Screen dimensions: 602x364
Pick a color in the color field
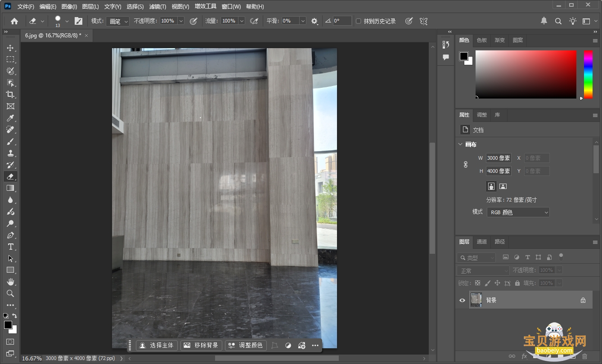click(526, 74)
